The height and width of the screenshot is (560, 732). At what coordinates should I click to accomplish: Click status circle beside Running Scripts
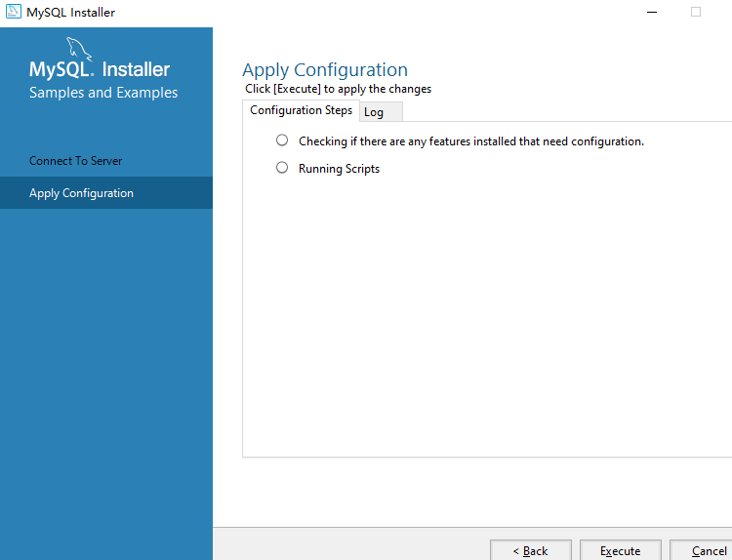282,168
